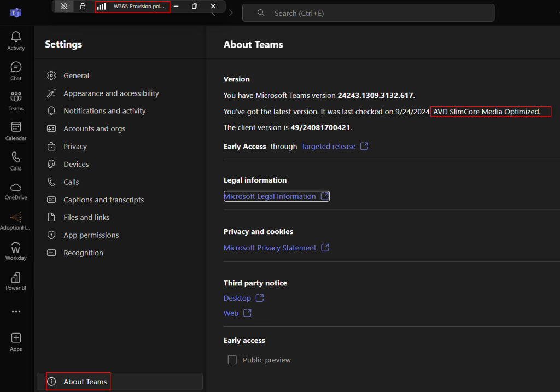Viewport: 560px width, 392px height.
Task: Show more apps via ellipsis icon
Action: tap(16, 311)
